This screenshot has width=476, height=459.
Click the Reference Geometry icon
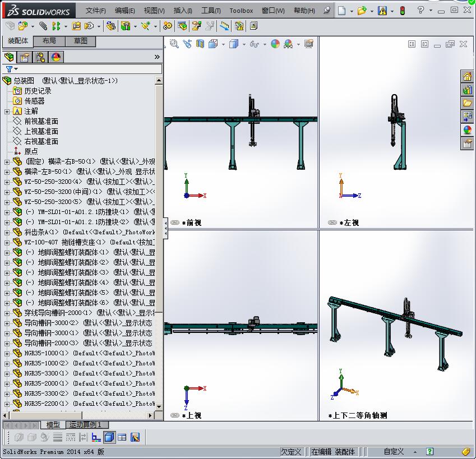point(146,26)
